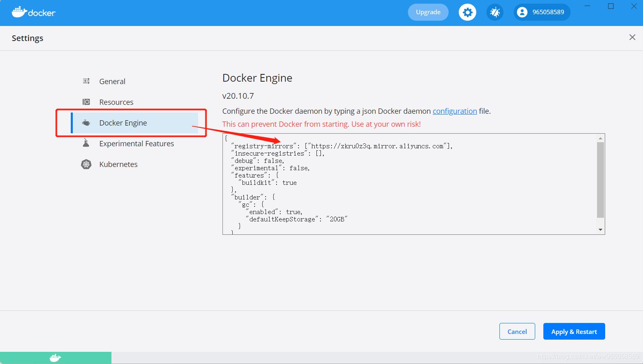Select the Docker Engine section
The image size is (643, 364).
135,123
